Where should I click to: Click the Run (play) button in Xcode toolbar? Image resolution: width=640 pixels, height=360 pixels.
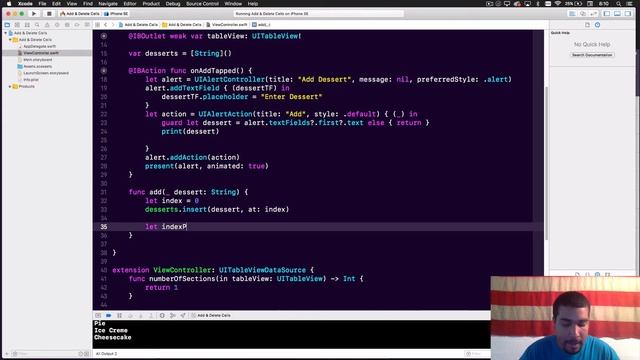pyautogui.click(x=34, y=13)
